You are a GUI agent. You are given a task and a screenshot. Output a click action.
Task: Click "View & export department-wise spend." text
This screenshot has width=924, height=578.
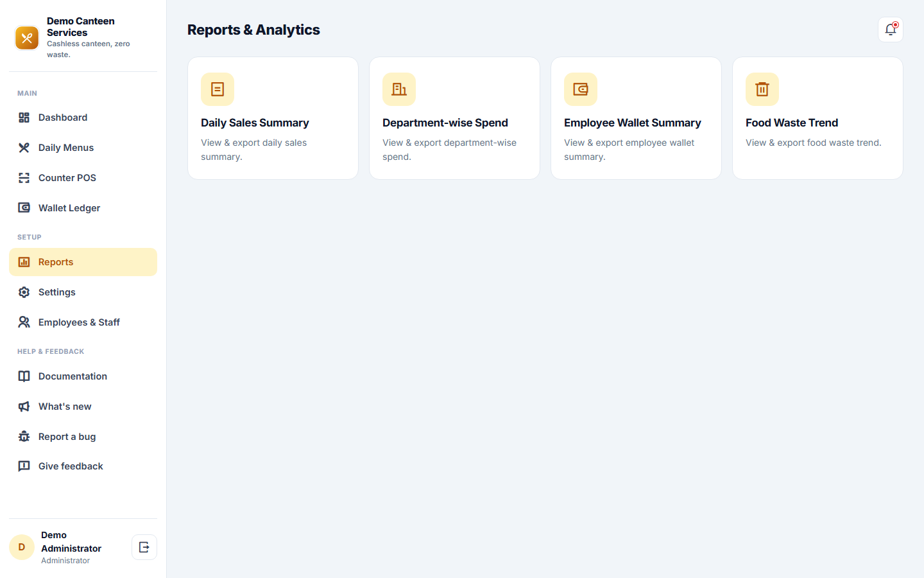click(x=449, y=150)
